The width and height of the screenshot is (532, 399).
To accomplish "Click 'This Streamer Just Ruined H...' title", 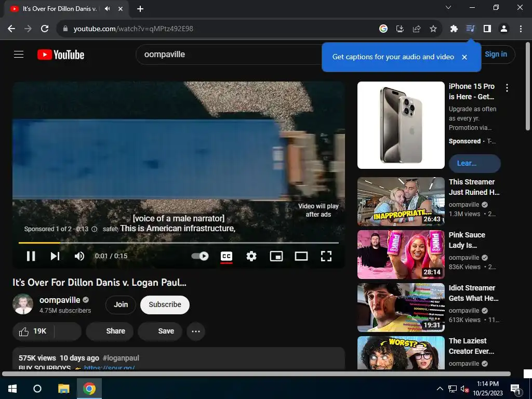I will pyautogui.click(x=474, y=187).
